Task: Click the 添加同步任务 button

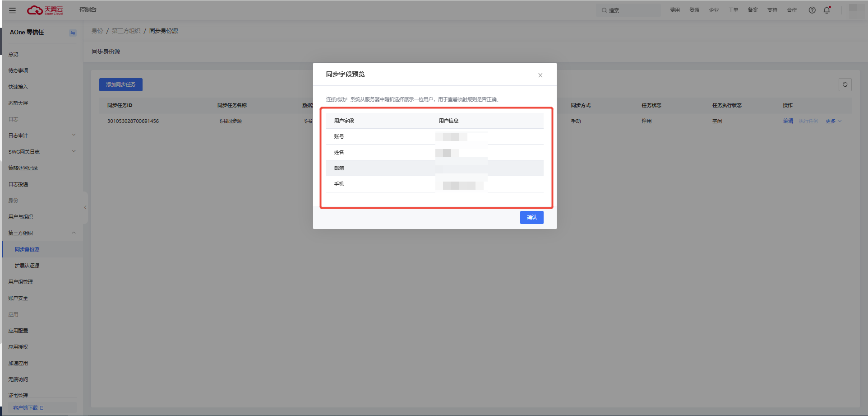Action: click(x=120, y=84)
